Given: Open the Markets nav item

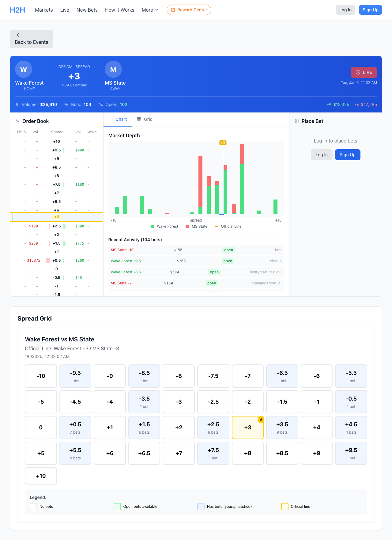Looking at the screenshot, I should click(x=44, y=10).
